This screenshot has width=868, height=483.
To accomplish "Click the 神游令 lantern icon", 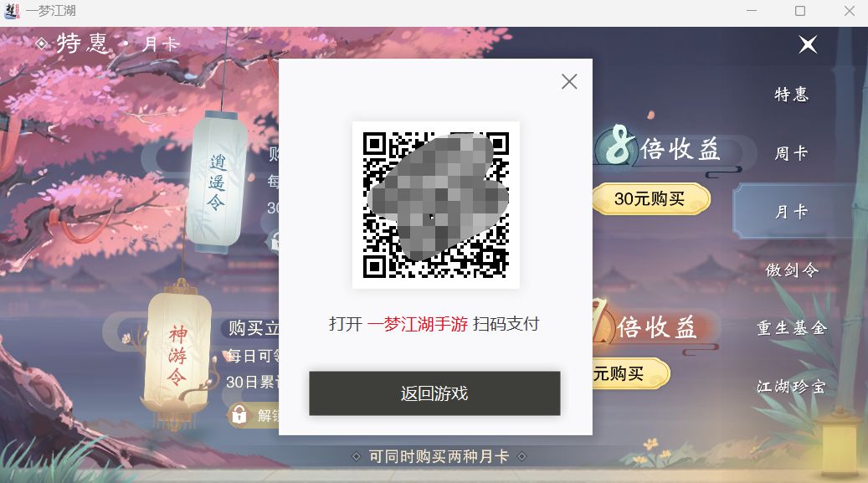I will [177, 354].
